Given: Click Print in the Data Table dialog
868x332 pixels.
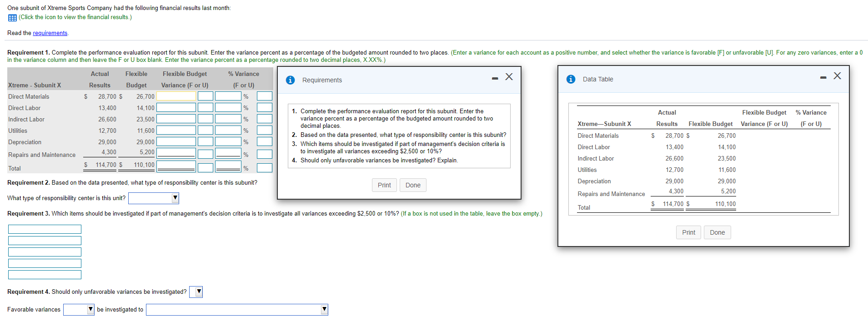Looking at the screenshot, I should [688, 232].
